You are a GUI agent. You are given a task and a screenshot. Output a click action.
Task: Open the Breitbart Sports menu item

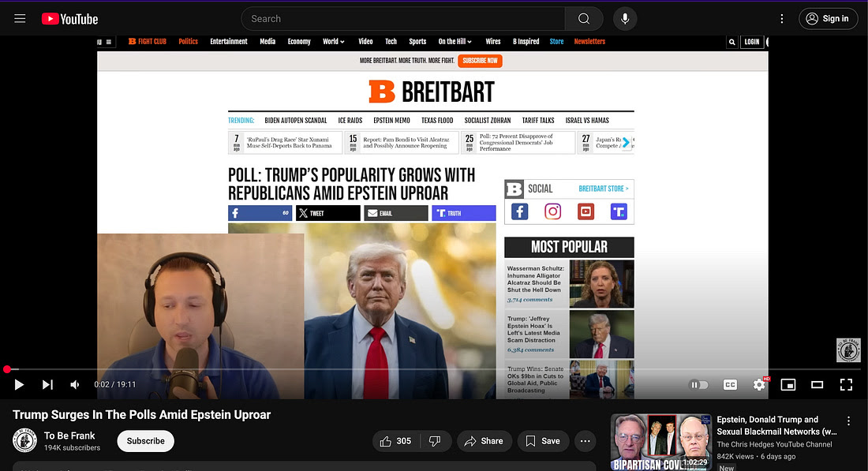(x=417, y=42)
